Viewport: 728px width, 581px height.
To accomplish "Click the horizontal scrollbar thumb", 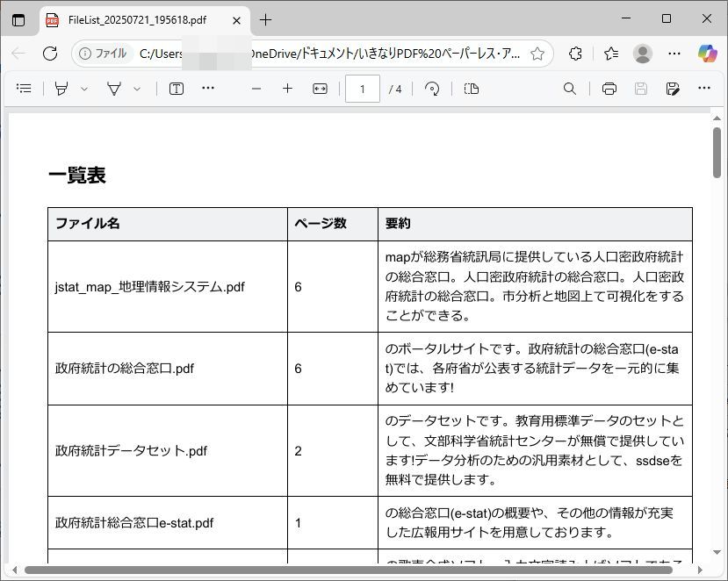I will click(x=349, y=570).
